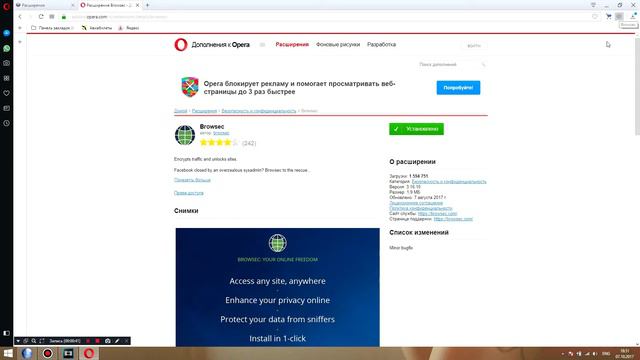Open the Авиабилеты bookmark
The height and width of the screenshot is (360, 640).
click(97, 28)
